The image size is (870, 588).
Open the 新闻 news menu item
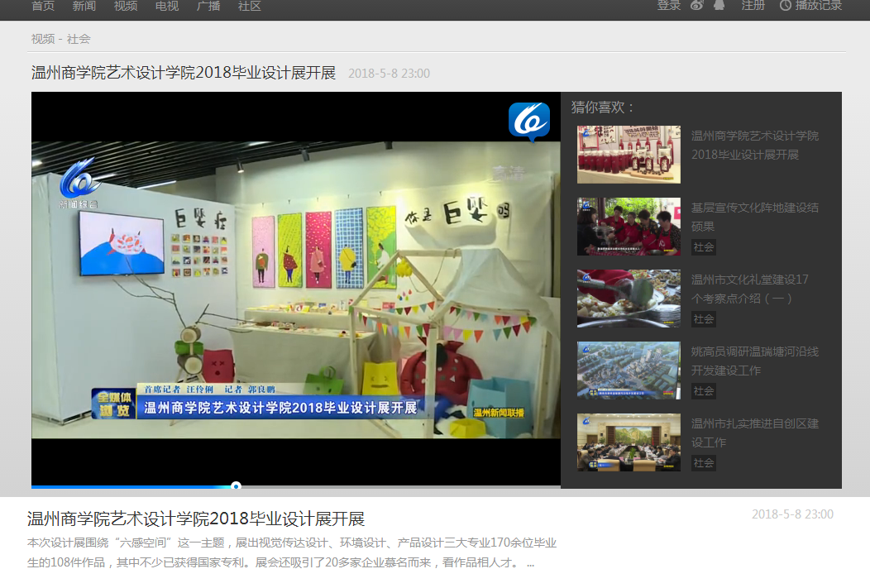pos(84,6)
